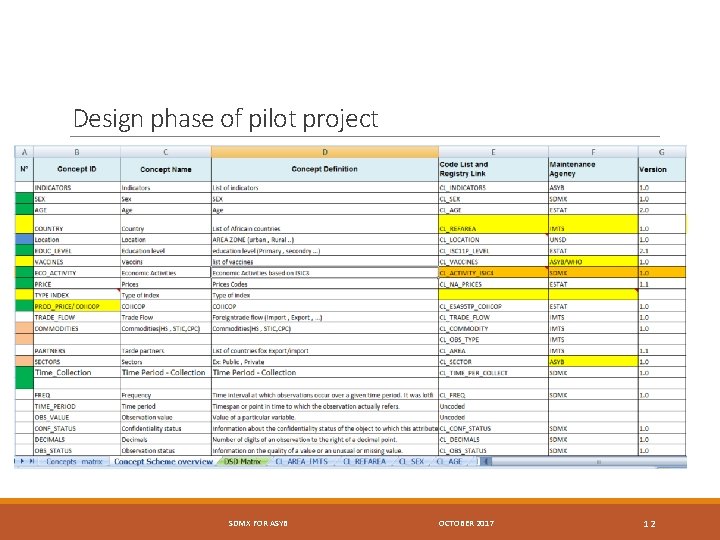This screenshot has height=540, width=720.
Task: Select column B header
Action: click(x=77, y=152)
